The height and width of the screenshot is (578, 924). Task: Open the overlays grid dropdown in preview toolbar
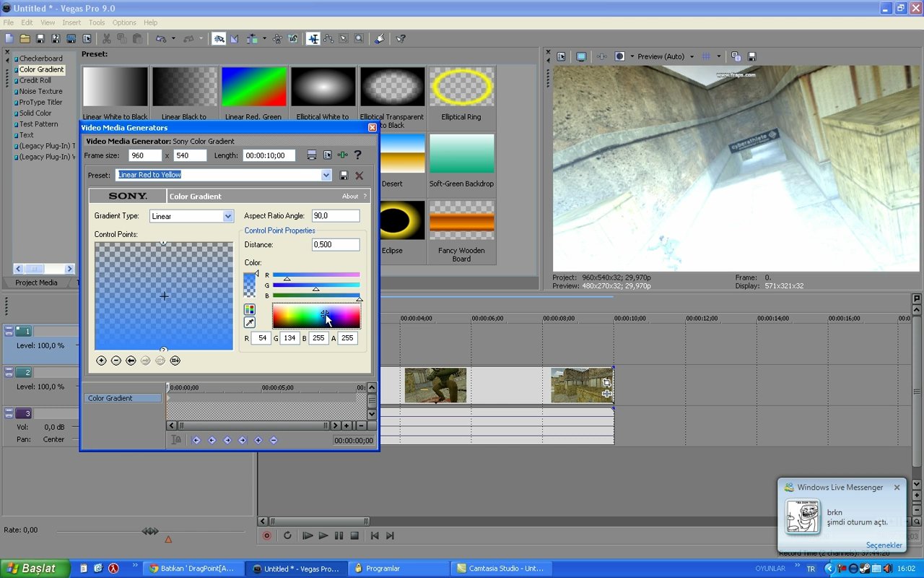click(719, 56)
